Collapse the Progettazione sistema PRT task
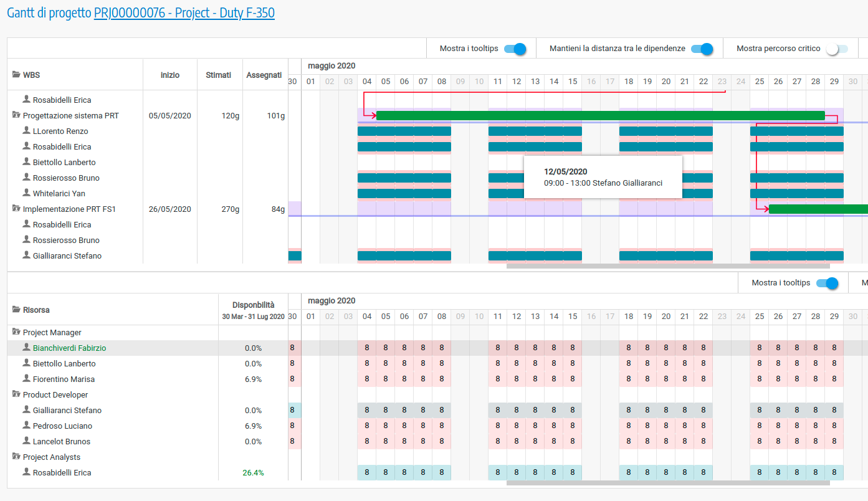 tap(16, 115)
